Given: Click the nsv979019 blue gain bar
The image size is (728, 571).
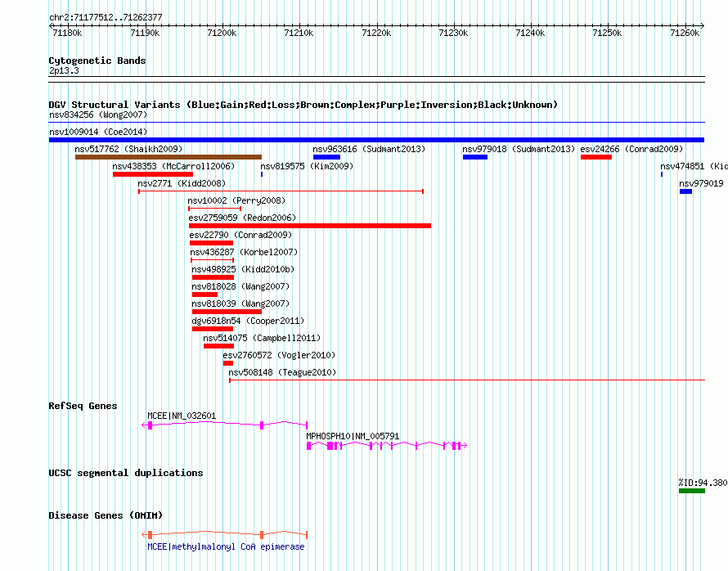Looking at the screenshot, I should (x=685, y=191).
